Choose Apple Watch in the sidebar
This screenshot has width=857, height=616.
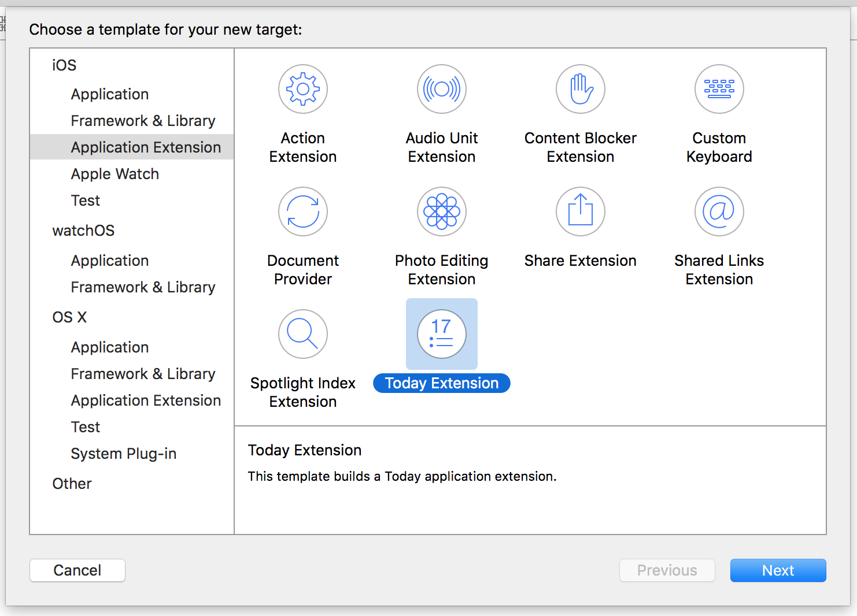114,174
